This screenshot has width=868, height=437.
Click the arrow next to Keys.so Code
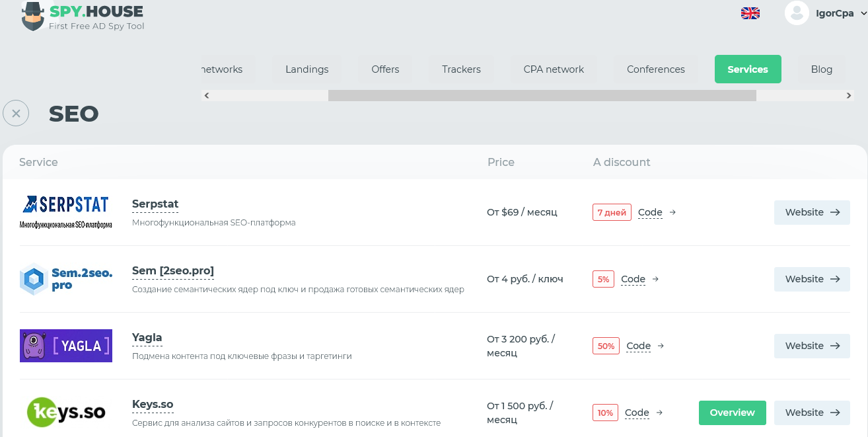coord(659,413)
